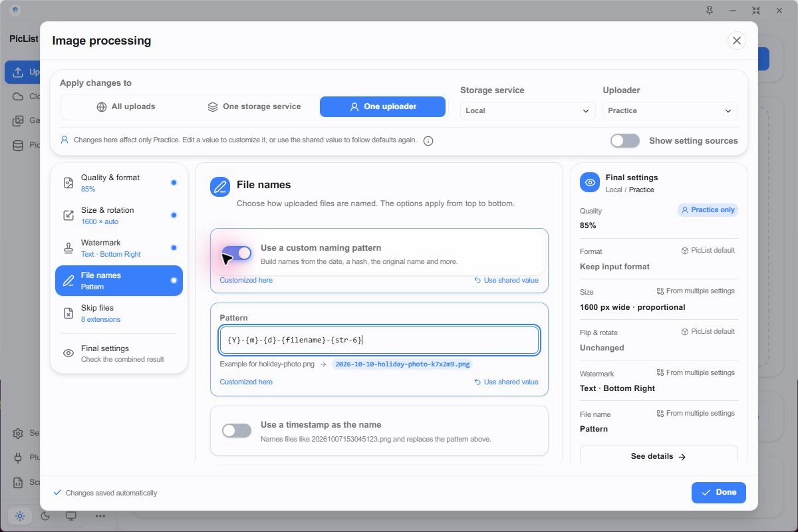This screenshot has width=798, height=532.
Task: Open the three-dot more options menu
Action: pyautogui.click(x=100, y=516)
